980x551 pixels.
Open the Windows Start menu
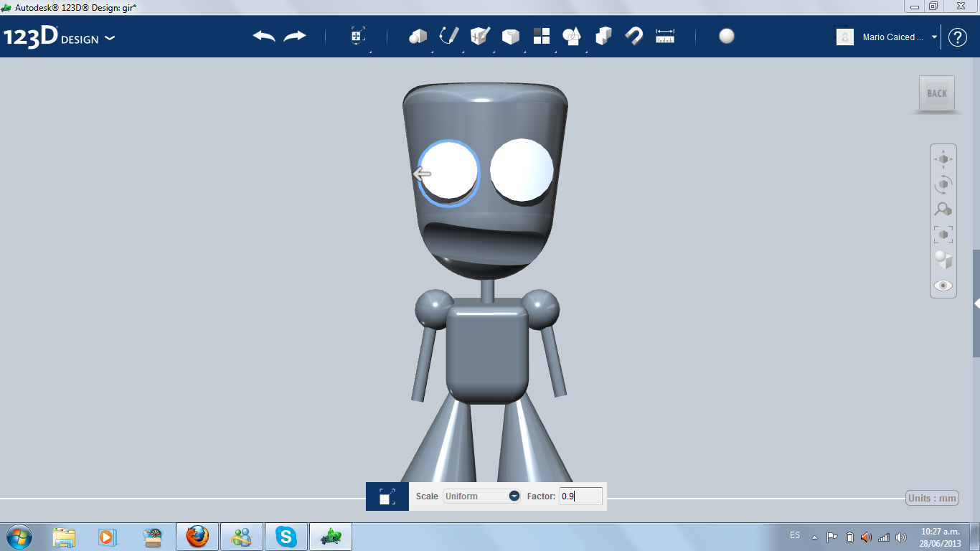pyautogui.click(x=19, y=536)
